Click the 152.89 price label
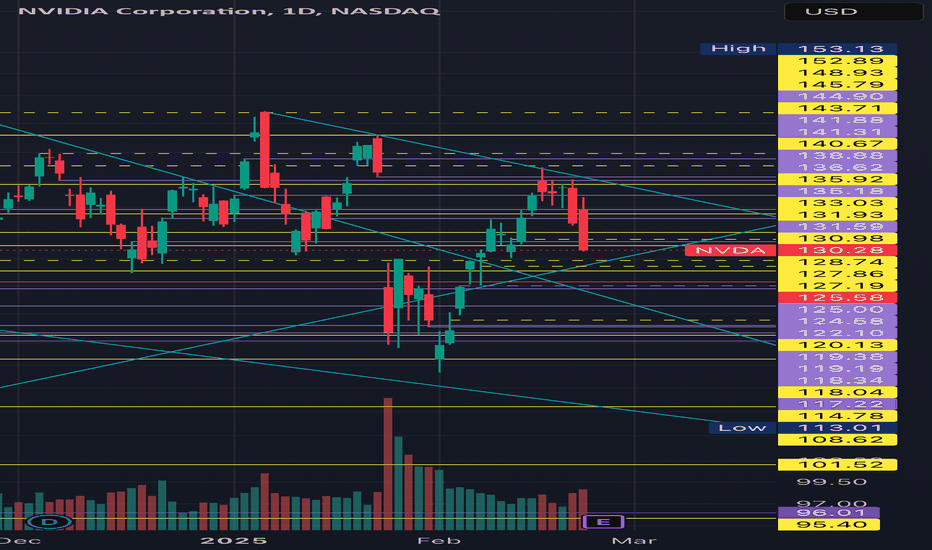The width and height of the screenshot is (932, 550). [x=837, y=61]
